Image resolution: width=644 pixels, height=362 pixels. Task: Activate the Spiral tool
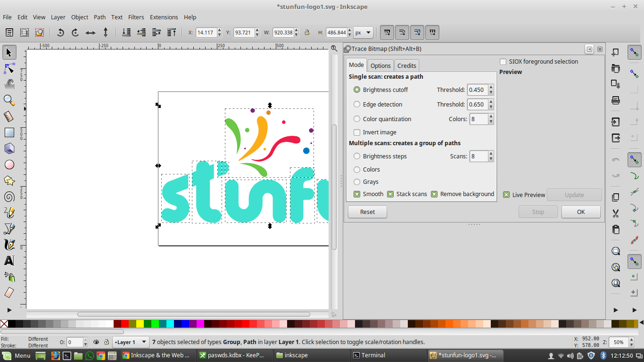[9, 197]
